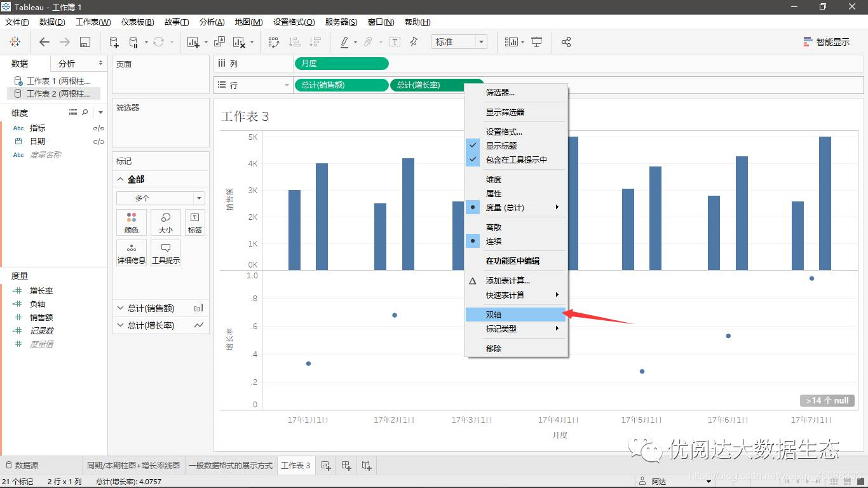The height and width of the screenshot is (488, 868).
Task: Fix the axes with the pin icon
Action: point(414,42)
